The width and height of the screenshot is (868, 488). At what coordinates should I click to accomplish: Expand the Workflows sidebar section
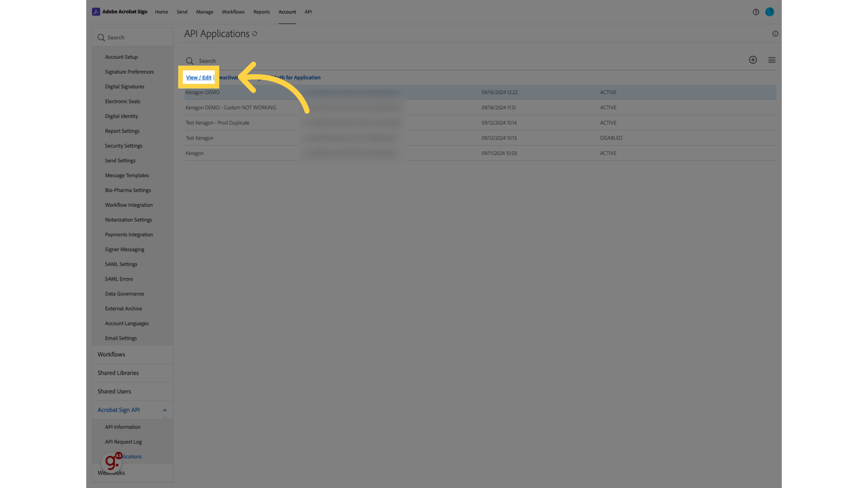[x=132, y=355]
